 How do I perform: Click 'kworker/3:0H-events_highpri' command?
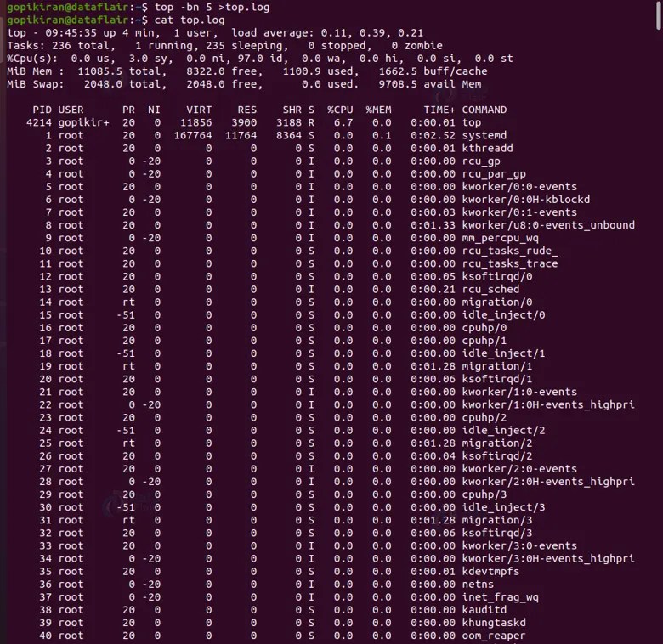coord(548,559)
